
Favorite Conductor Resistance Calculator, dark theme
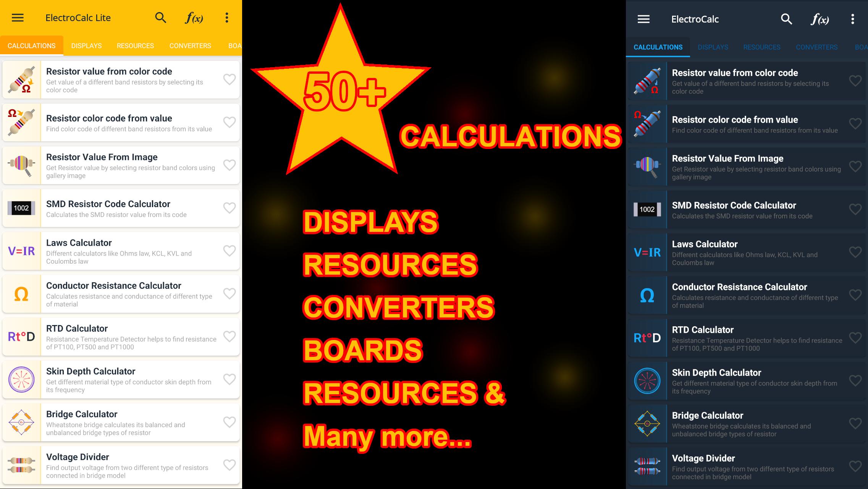855,295
